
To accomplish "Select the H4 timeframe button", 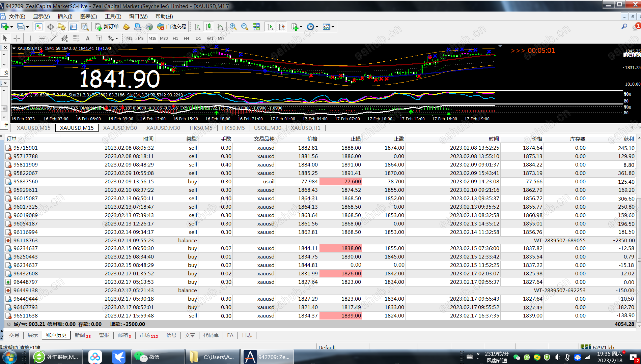I will click(187, 38).
